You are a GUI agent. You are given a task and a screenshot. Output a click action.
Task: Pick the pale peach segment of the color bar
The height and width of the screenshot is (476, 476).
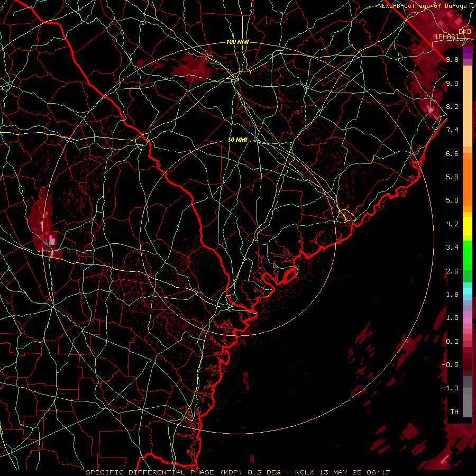pyautogui.click(x=467, y=108)
